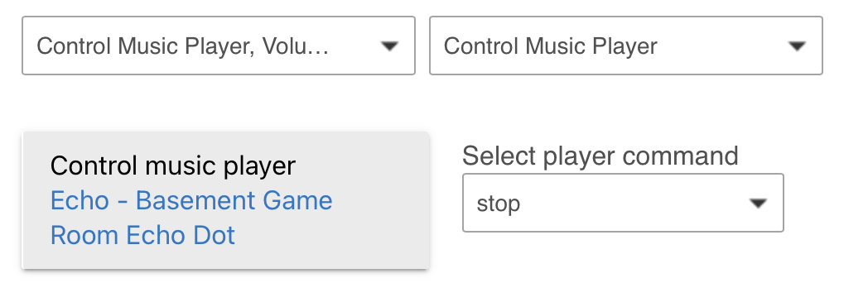This screenshot has height=307, width=868.
Task: Expand the 'stop' player command dropdown
Action: 624,203
